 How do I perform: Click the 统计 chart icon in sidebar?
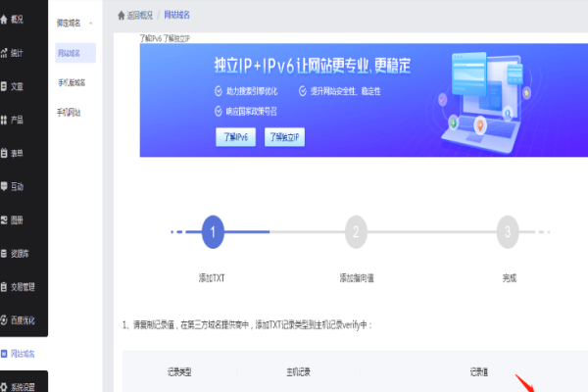4,53
